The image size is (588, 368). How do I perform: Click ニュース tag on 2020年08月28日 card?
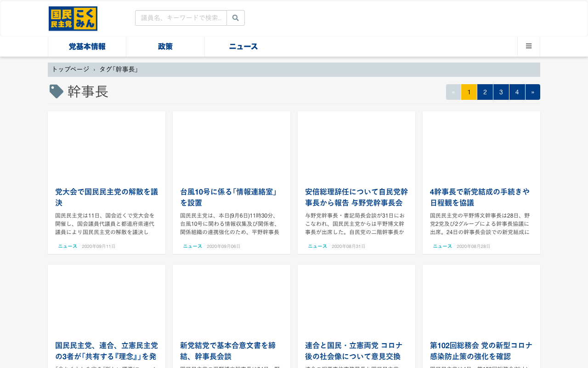click(442, 247)
